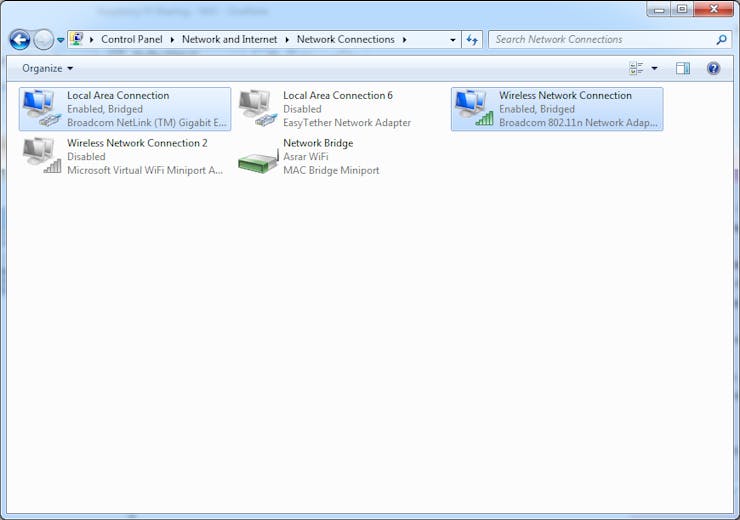Select Local Area Connection adapter icon
740x520 pixels.
pyautogui.click(x=42, y=109)
